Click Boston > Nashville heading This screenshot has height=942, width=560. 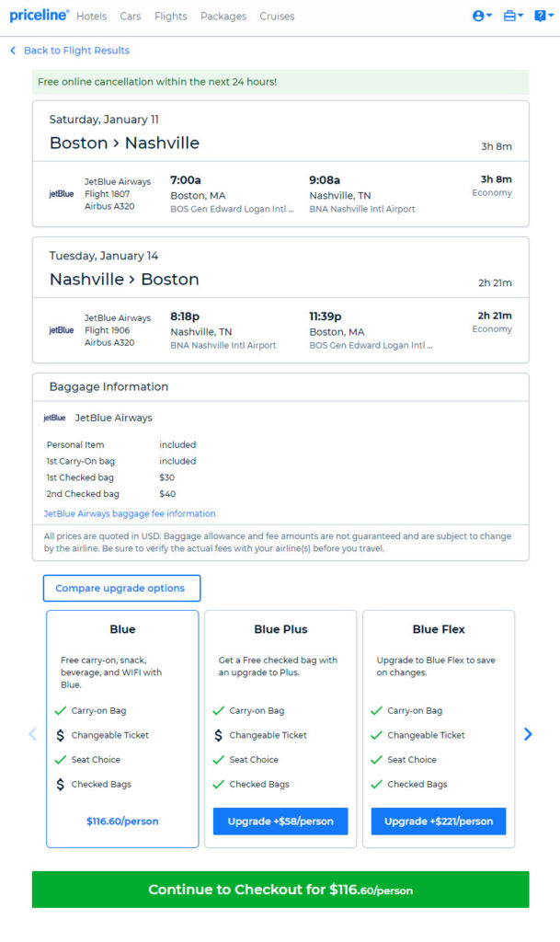(x=124, y=143)
